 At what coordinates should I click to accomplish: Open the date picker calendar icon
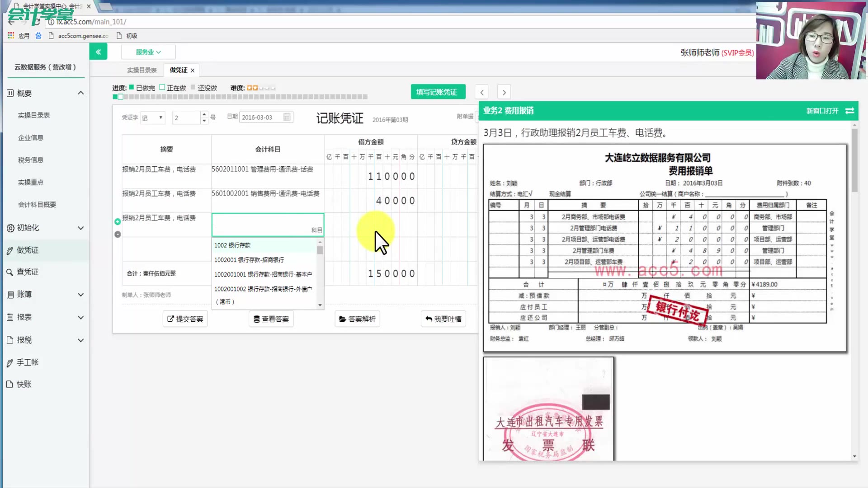287,117
